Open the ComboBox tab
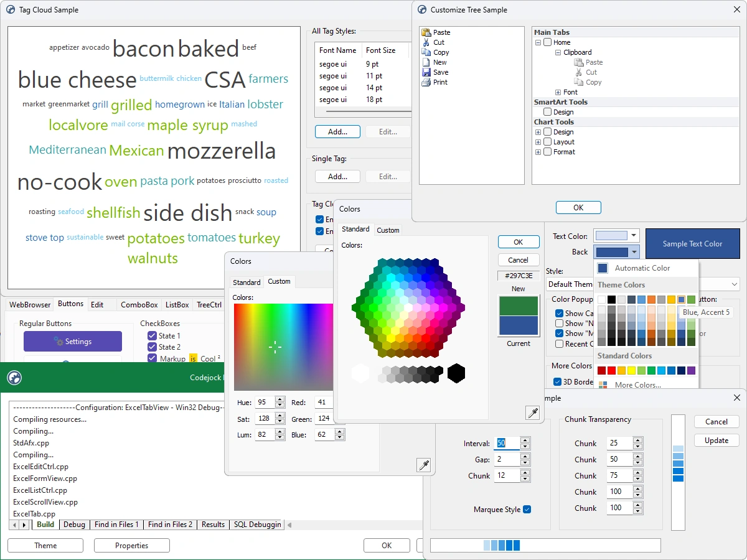 point(139,305)
